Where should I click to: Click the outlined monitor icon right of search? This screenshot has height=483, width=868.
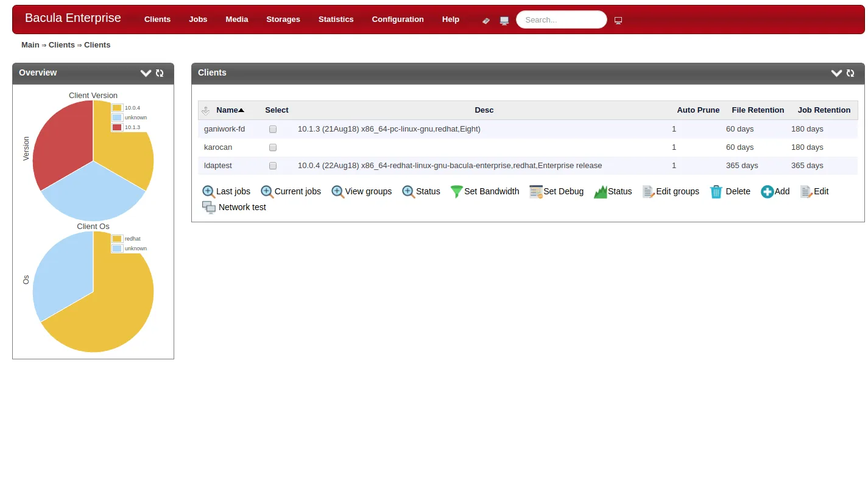pos(618,21)
